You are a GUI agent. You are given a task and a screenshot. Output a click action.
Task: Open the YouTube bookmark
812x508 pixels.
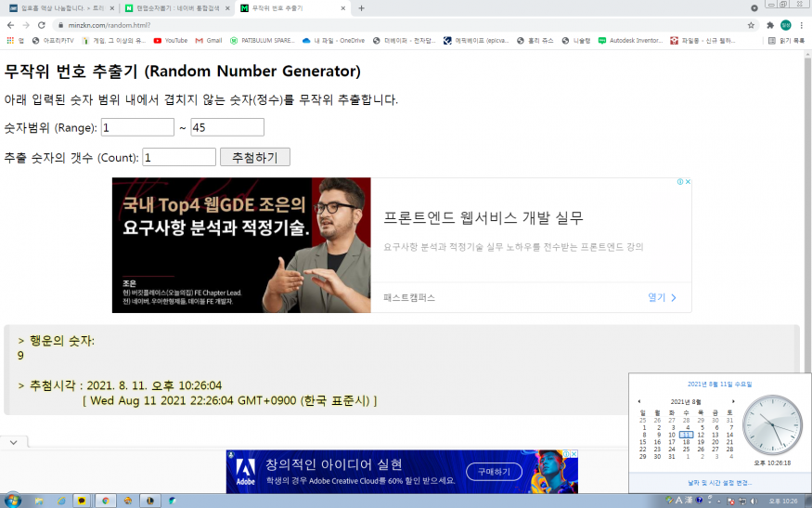170,41
